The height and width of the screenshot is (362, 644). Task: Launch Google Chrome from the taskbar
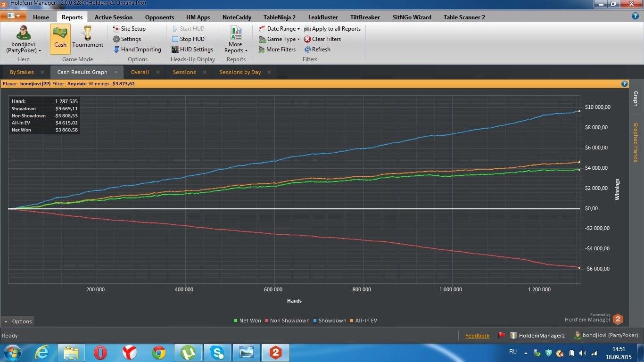pyautogui.click(x=159, y=353)
